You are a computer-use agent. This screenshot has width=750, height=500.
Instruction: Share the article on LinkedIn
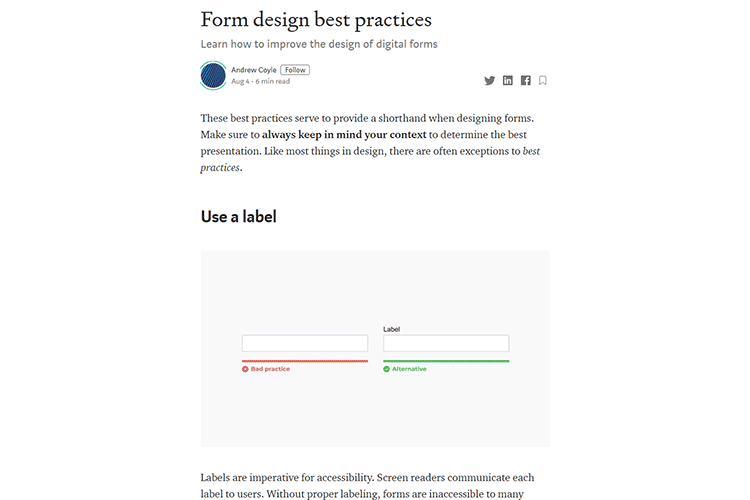(x=508, y=80)
